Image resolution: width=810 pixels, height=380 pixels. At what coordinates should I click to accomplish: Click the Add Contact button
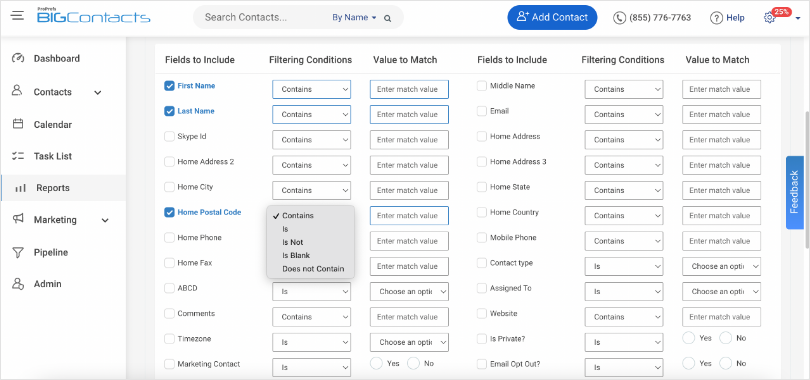(552, 18)
